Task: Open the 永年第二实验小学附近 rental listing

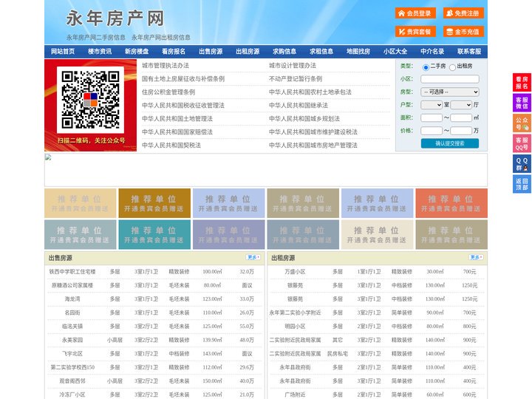Action: pyautogui.click(x=295, y=313)
